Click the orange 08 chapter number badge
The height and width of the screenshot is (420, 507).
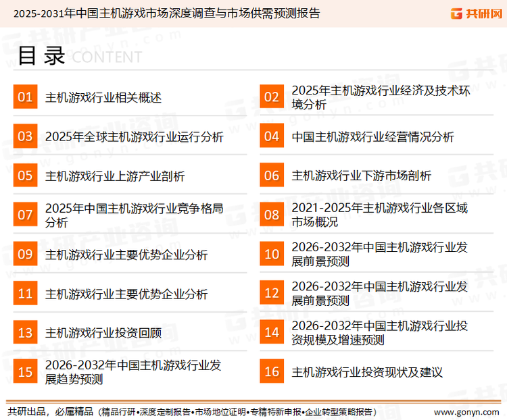coord(272,215)
